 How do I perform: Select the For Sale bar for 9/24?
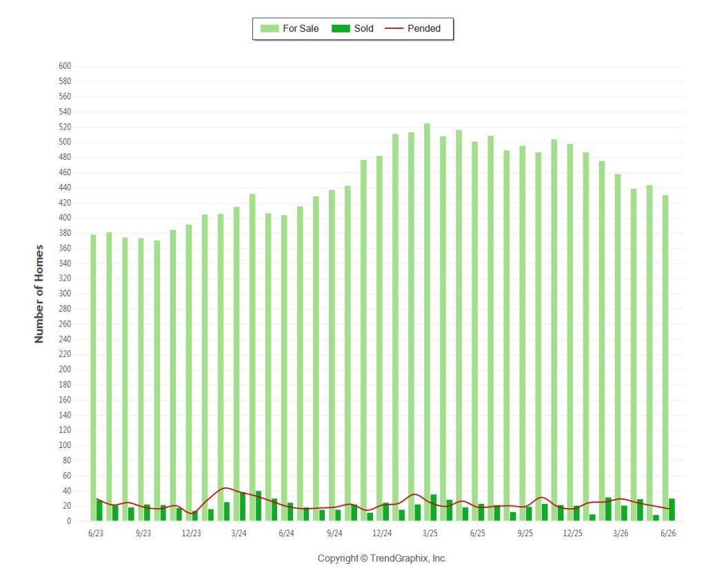point(332,356)
